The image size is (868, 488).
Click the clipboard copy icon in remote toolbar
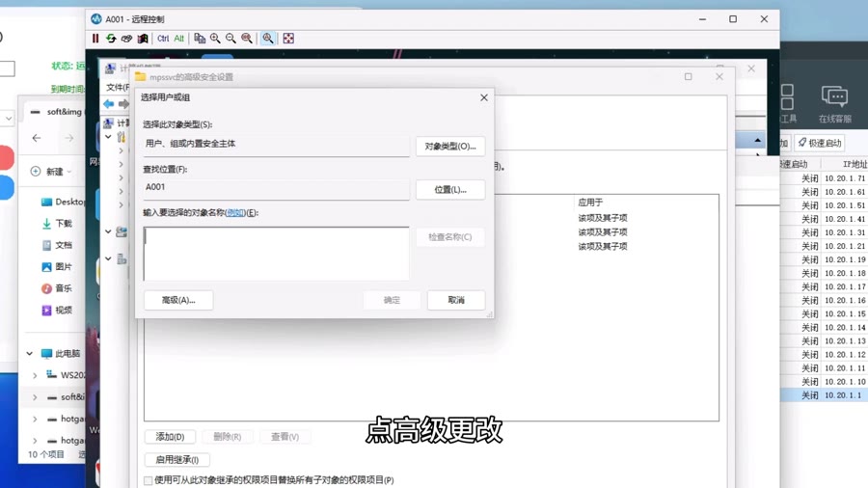(x=200, y=39)
